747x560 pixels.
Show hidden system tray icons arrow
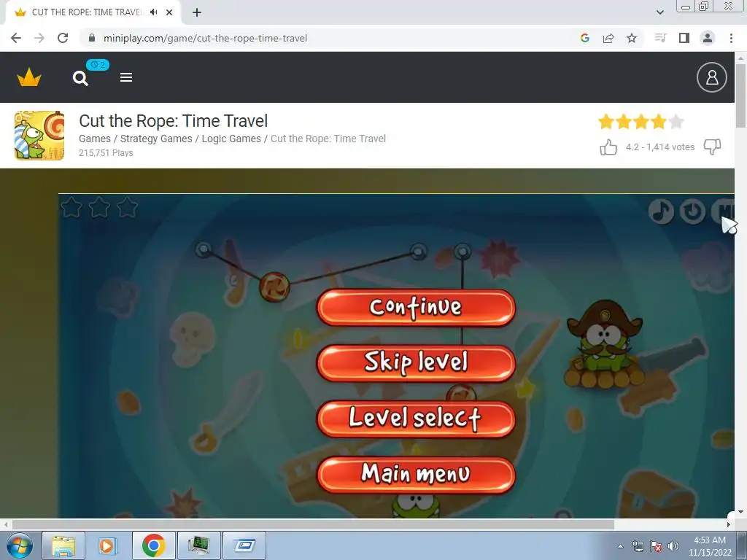[x=620, y=546]
